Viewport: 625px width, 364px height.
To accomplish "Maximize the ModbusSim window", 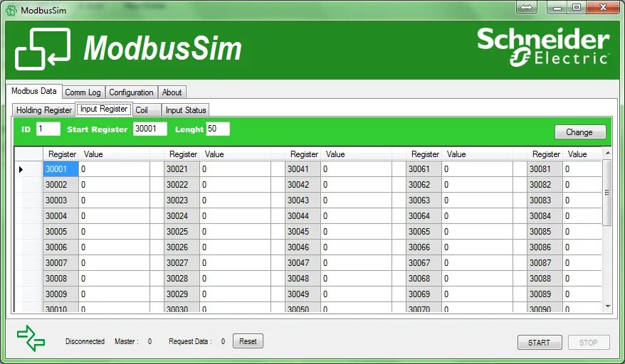I will (x=577, y=7).
